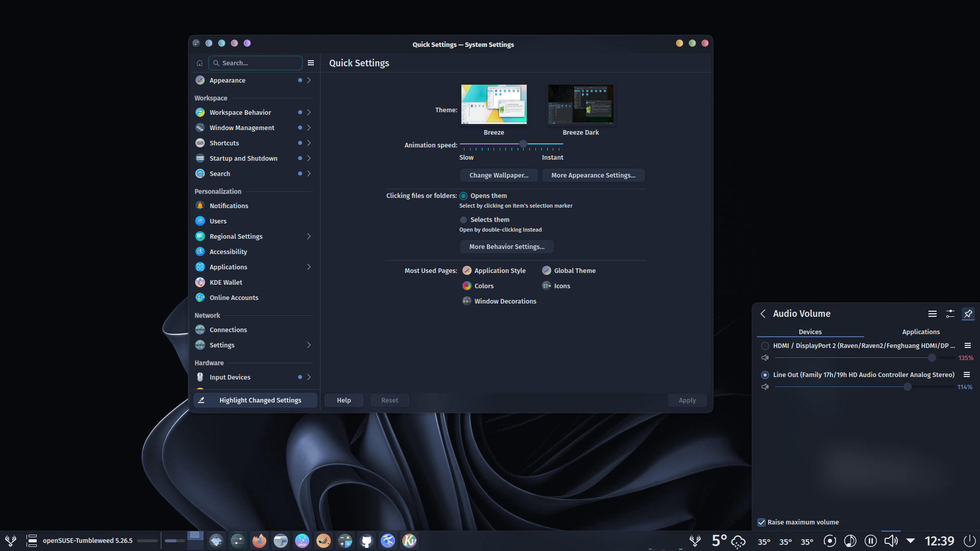Mute the Line Out device speaker icon
Image resolution: width=980 pixels, height=551 pixels.
tap(765, 387)
